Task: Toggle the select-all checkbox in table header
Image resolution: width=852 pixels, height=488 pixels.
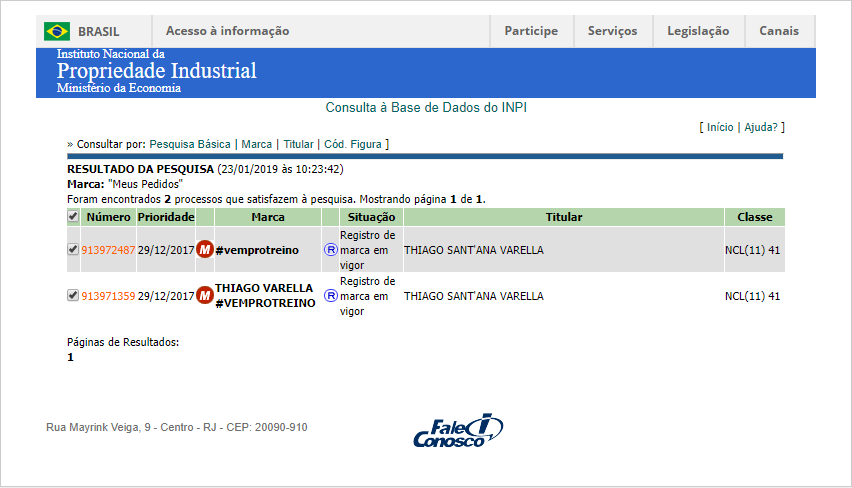Action: click(73, 216)
